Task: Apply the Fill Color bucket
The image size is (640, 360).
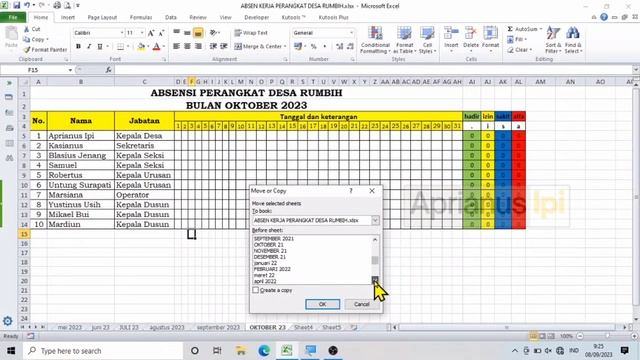Action: pyautogui.click(x=141, y=47)
